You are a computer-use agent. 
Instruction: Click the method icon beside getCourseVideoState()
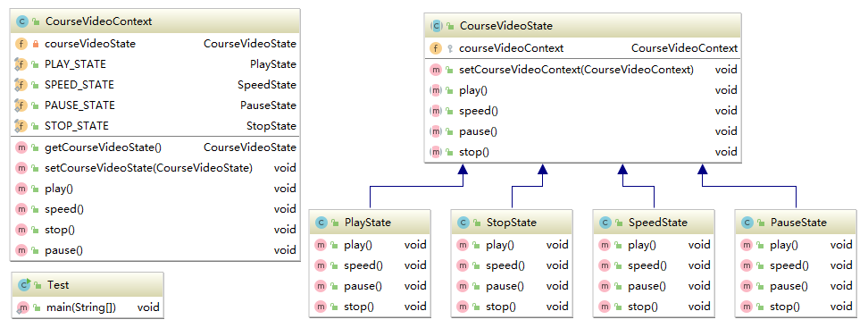pos(21,147)
